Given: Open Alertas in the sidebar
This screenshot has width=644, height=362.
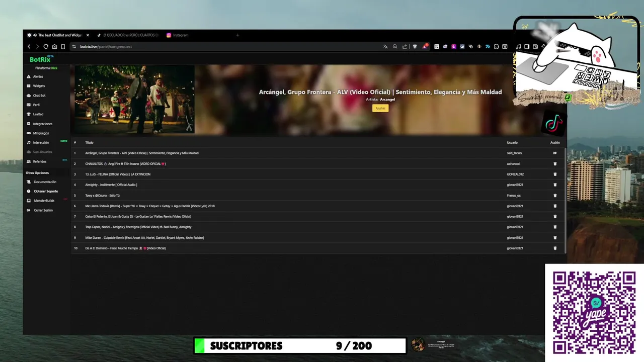Looking at the screenshot, I should pyautogui.click(x=38, y=76).
